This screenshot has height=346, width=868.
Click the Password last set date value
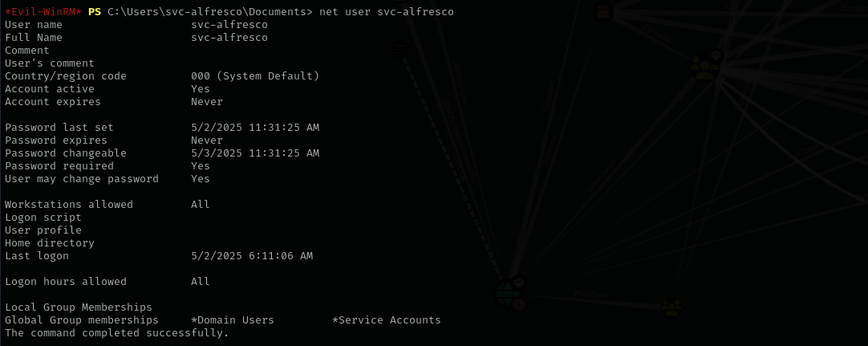coord(255,128)
